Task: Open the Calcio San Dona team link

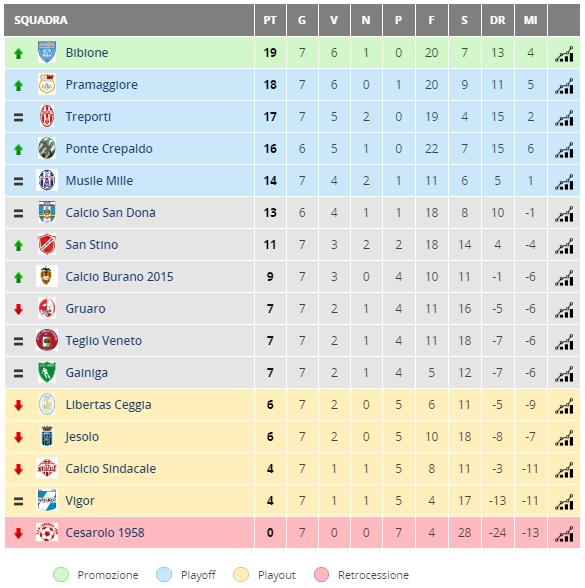Action: click(x=110, y=213)
